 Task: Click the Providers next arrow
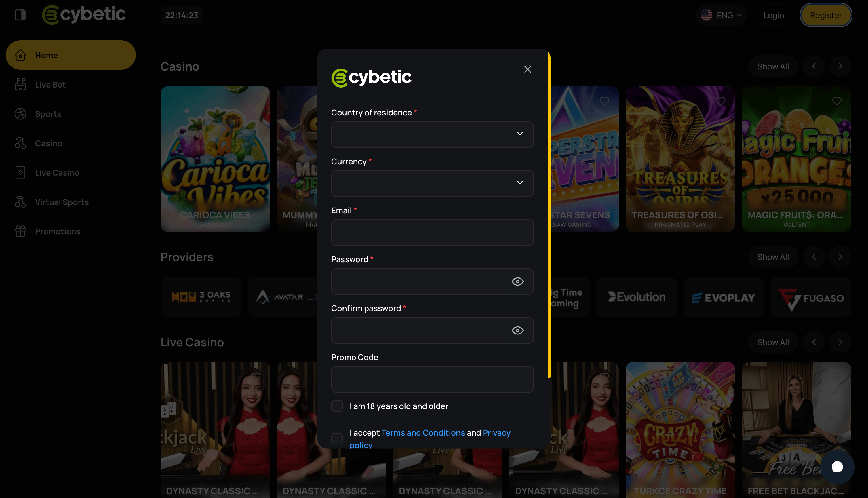point(840,257)
